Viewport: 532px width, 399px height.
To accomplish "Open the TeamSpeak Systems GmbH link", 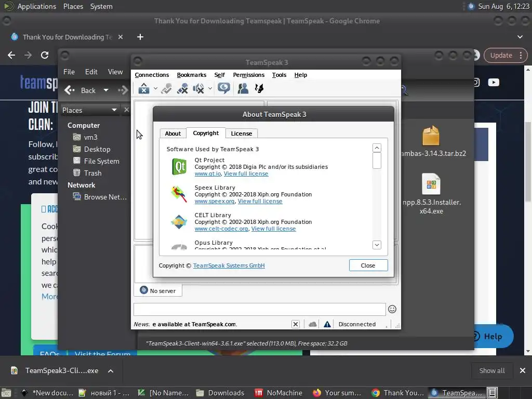I will click(x=229, y=265).
